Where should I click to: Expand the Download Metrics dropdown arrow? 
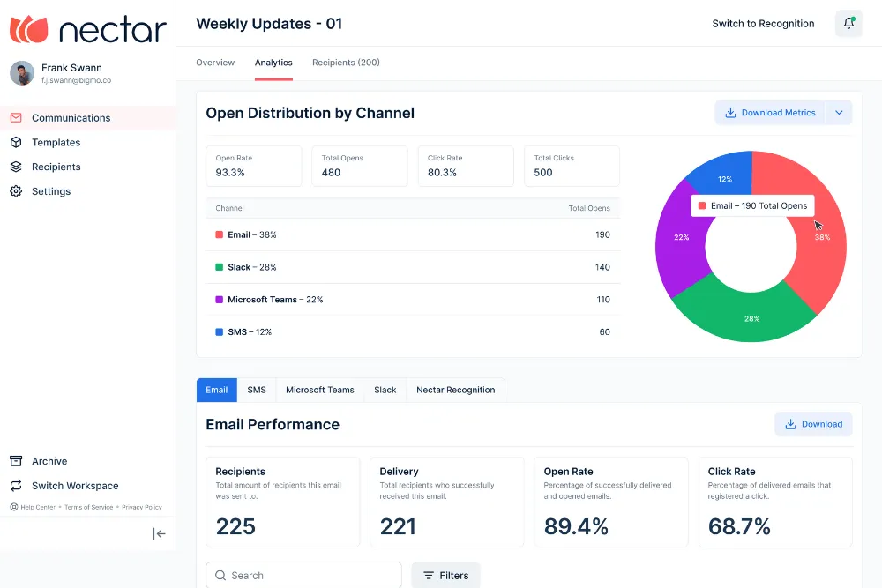pos(839,113)
